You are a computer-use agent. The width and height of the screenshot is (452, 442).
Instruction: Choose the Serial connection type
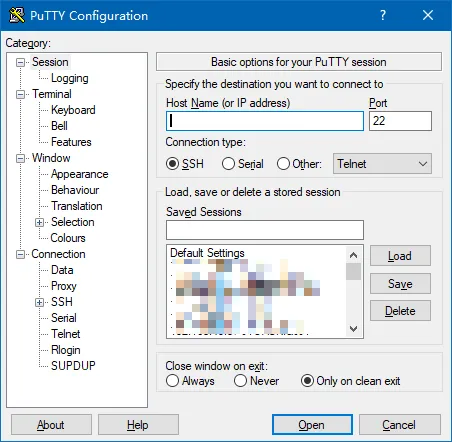(x=228, y=164)
